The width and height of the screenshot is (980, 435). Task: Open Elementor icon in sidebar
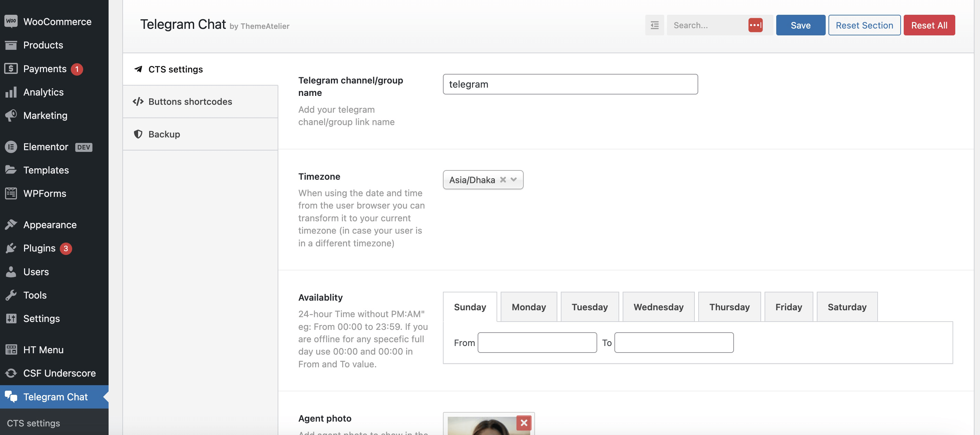pos(11,146)
